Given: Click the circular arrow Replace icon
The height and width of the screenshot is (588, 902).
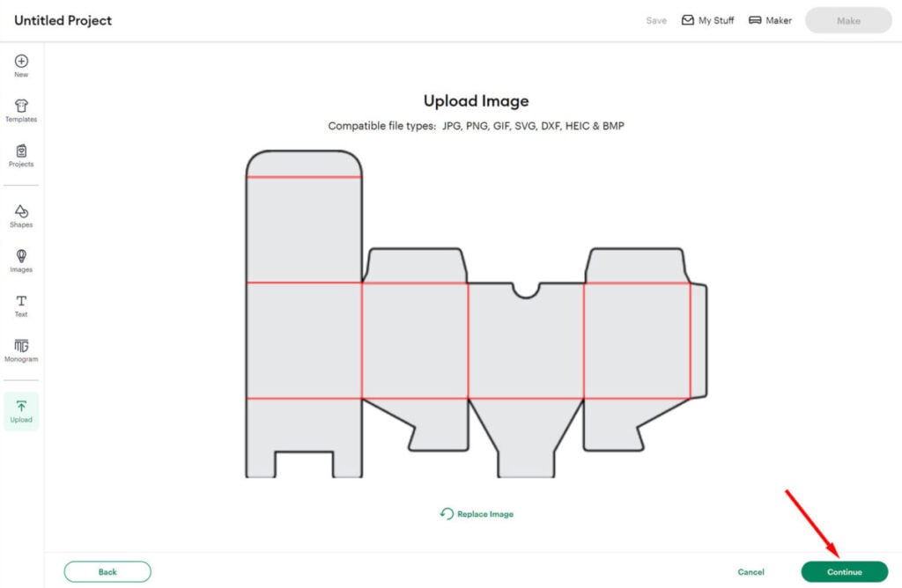Looking at the screenshot, I should [x=447, y=514].
